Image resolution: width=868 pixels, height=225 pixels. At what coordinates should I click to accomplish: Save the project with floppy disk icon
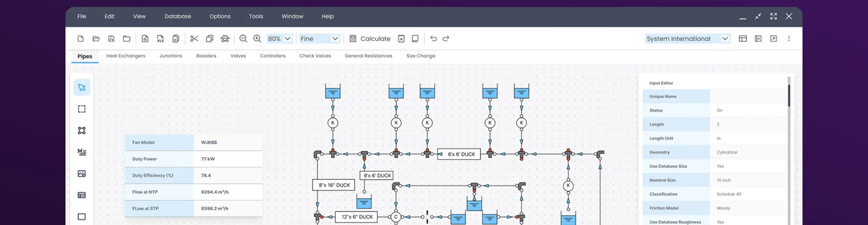tap(111, 38)
